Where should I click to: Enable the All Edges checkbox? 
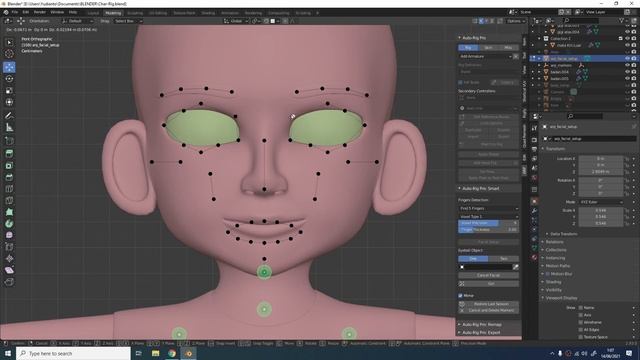[x=581, y=330]
